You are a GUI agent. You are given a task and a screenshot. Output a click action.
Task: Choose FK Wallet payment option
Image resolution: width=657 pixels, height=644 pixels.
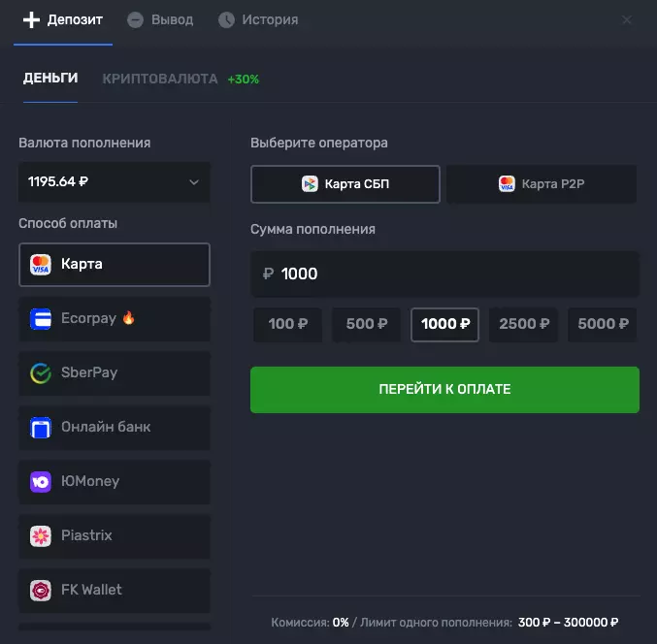[x=114, y=590]
